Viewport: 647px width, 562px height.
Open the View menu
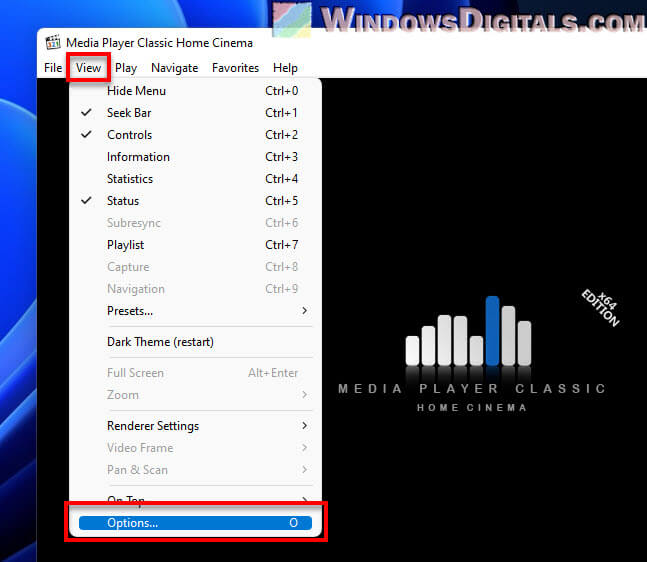[88, 68]
